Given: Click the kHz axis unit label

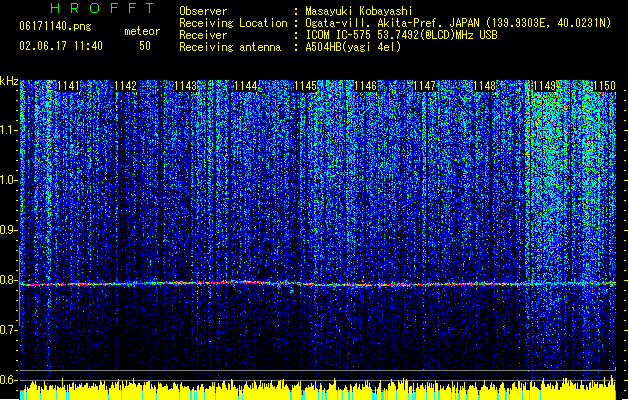Looking at the screenshot, I should pos(9,81).
